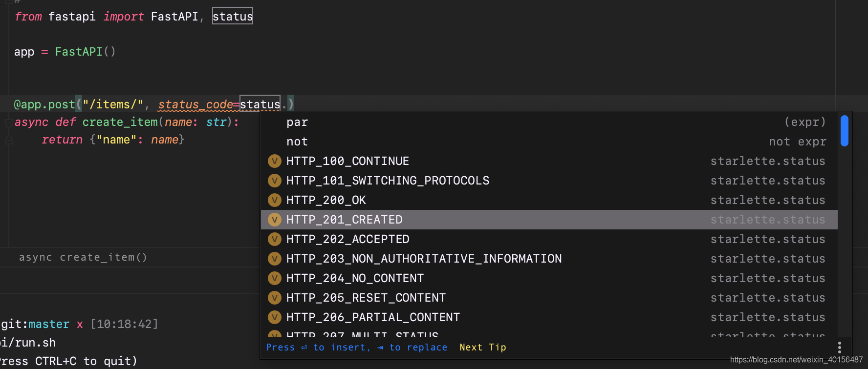This screenshot has height=369, width=868.
Task: Open the three-dot completion popup options
Action: 839,348
